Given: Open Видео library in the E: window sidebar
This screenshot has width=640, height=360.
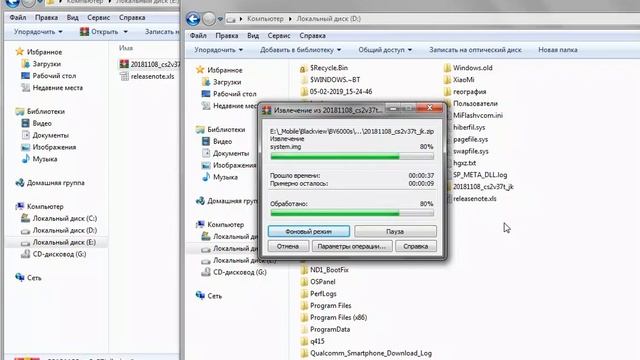Looking at the screenshot, I should [36, 123].
